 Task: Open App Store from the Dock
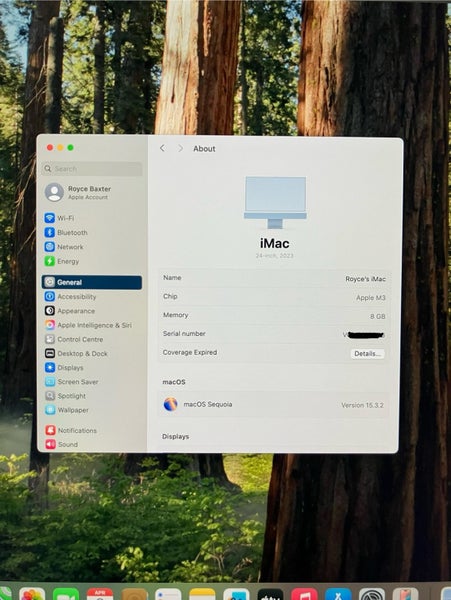point(339,594)
